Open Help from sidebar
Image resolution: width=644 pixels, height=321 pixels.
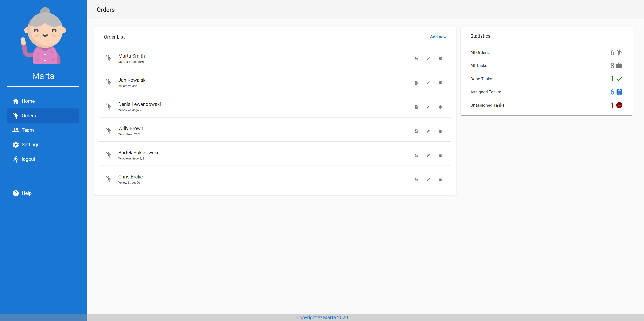26,193
